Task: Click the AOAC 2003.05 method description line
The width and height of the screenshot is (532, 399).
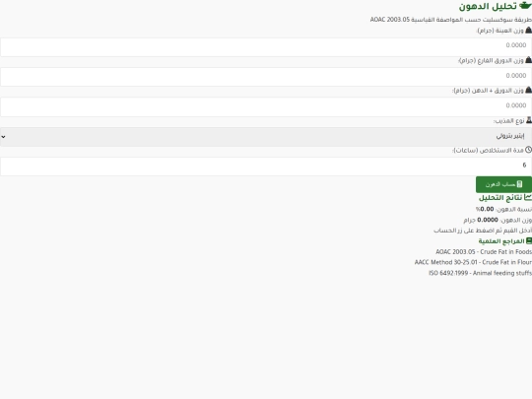Action: tap(451, 20)
